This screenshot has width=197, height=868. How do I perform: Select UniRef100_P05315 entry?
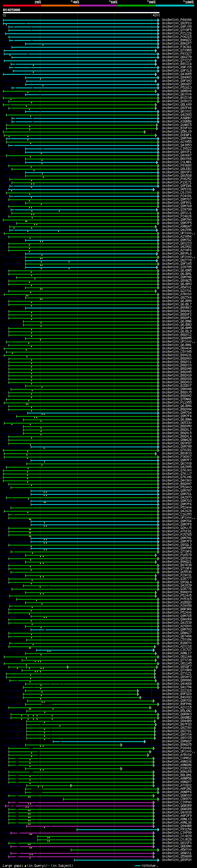(x=176, y=599)
